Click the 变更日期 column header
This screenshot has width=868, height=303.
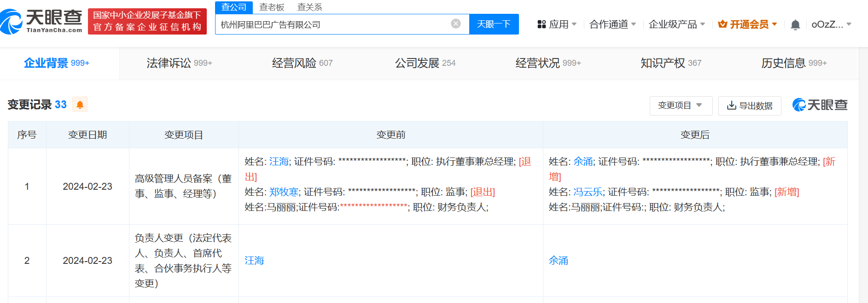87,135
